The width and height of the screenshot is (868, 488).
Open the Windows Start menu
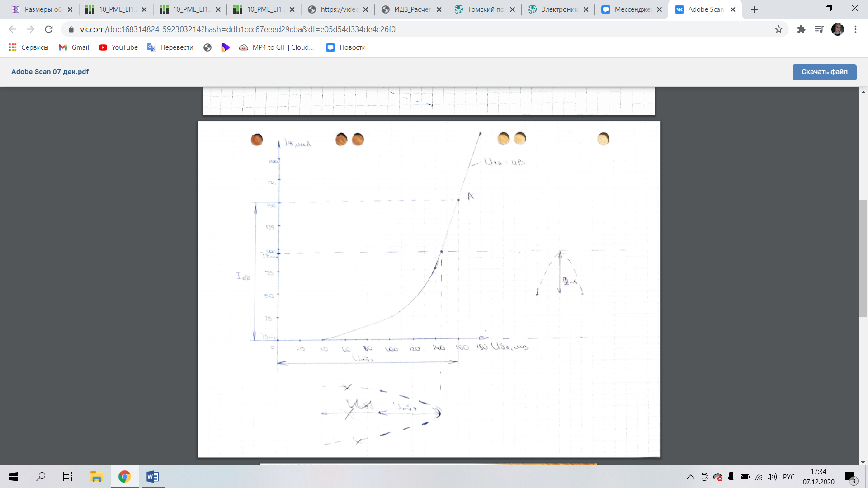tap(14, 477)
